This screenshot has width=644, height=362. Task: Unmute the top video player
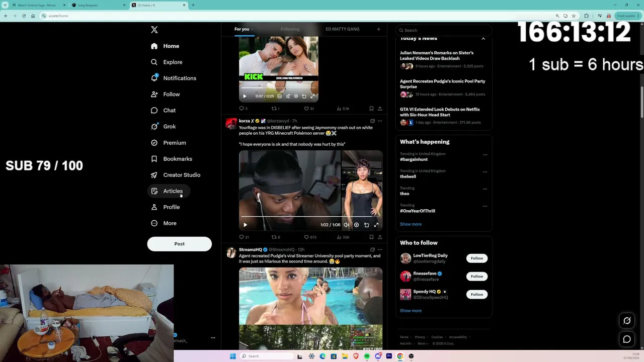coord(288,96)
